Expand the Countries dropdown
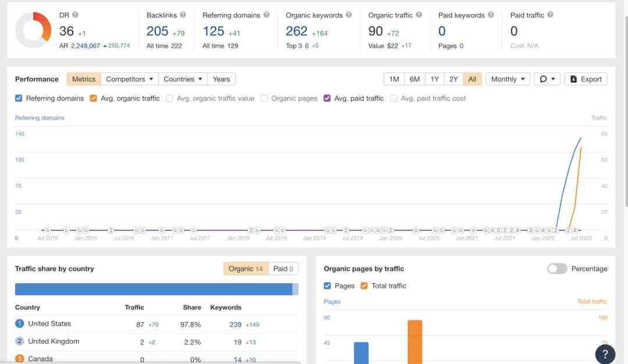628x364 pixels. 183,79
